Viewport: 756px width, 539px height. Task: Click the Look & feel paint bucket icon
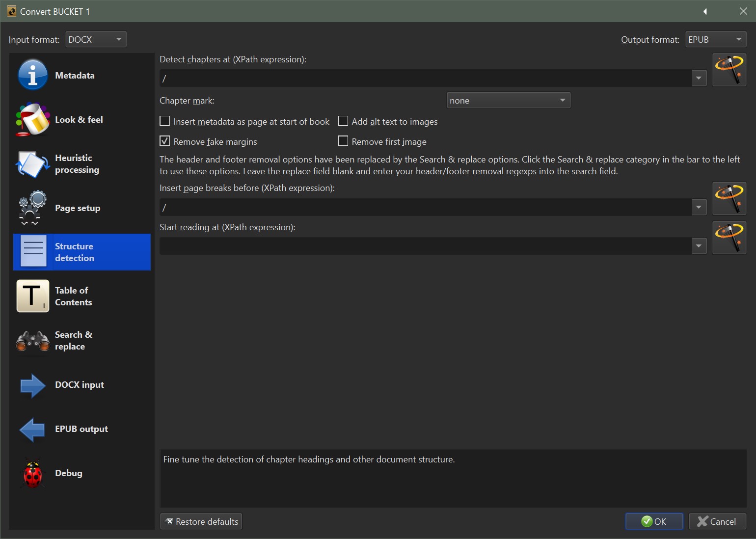32,119
